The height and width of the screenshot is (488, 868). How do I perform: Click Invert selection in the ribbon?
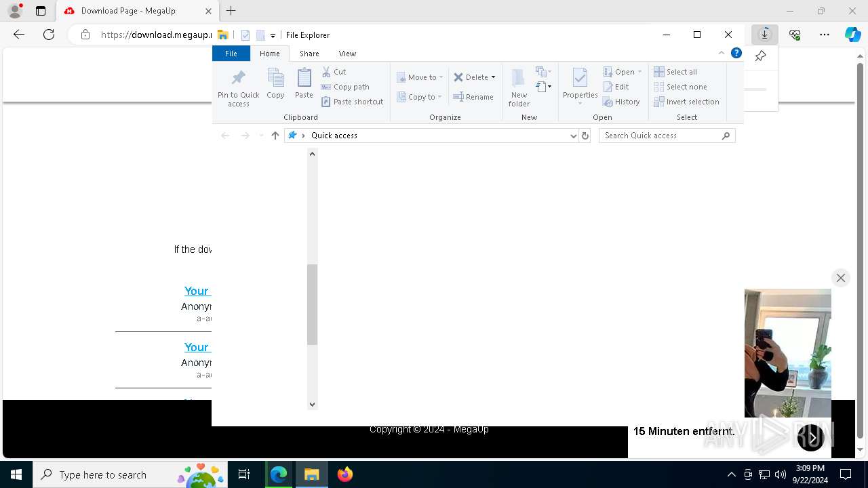(686, 102)
